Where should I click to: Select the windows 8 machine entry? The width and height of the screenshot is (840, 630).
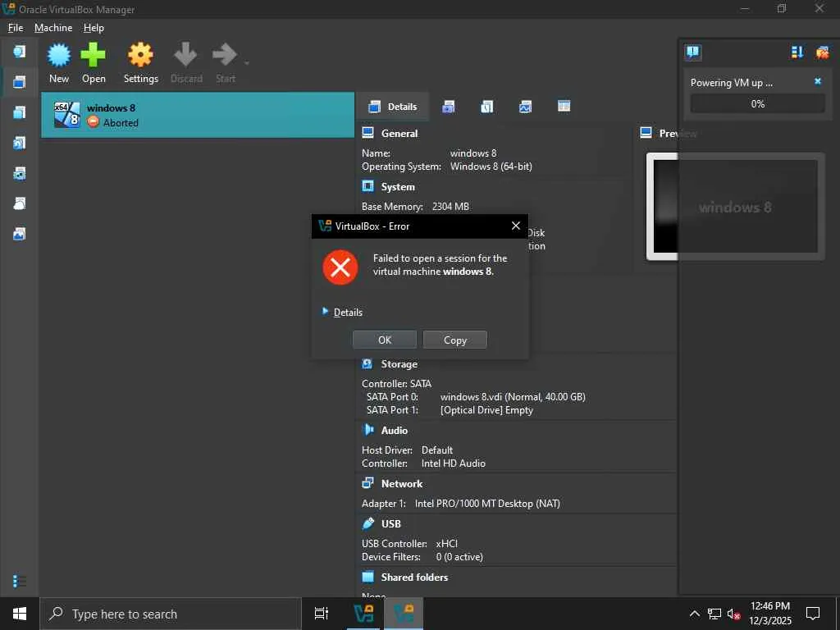198,115
